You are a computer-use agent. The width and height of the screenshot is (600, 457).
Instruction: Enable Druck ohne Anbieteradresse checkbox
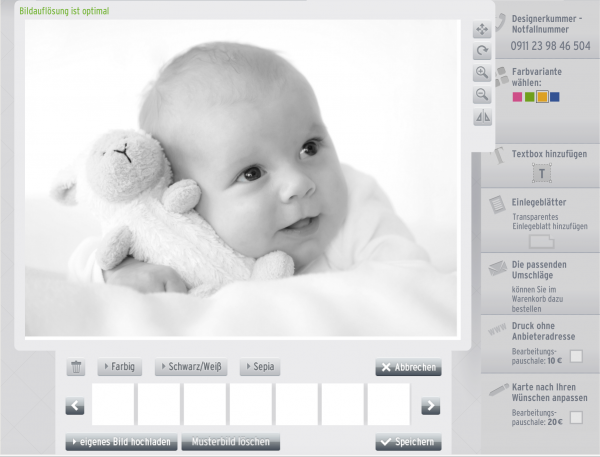coord(576,357)
